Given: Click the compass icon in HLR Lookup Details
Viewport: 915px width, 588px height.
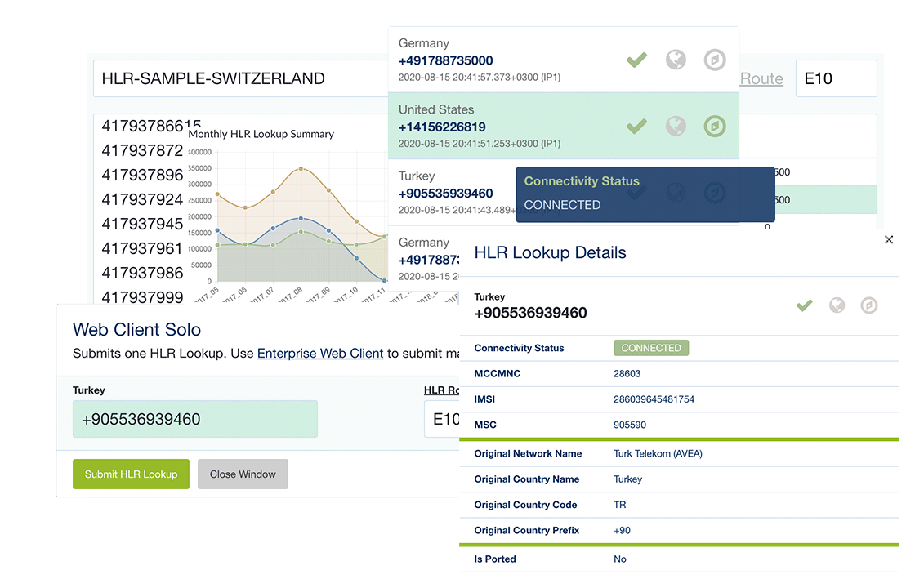Looking at the screenshot, I should pos(868,305).
